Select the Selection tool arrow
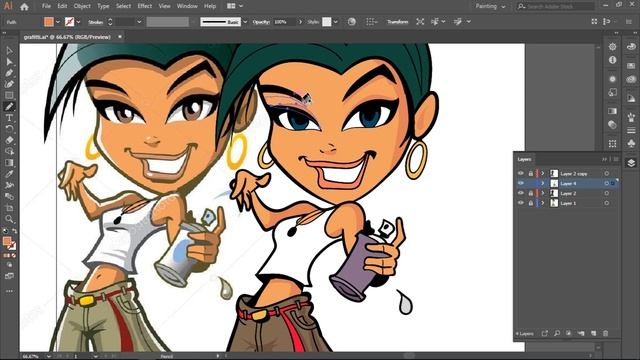The height and width of the screenshot is (360, 640). [9, 51]
